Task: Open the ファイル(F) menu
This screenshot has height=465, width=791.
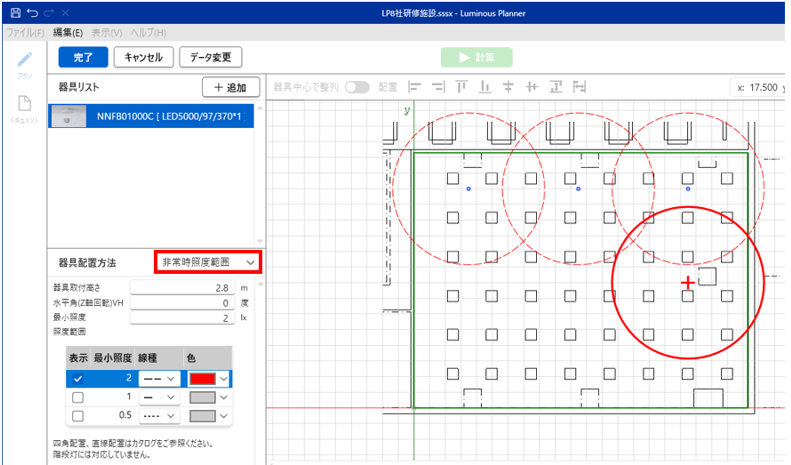Action: click(25, 33)
